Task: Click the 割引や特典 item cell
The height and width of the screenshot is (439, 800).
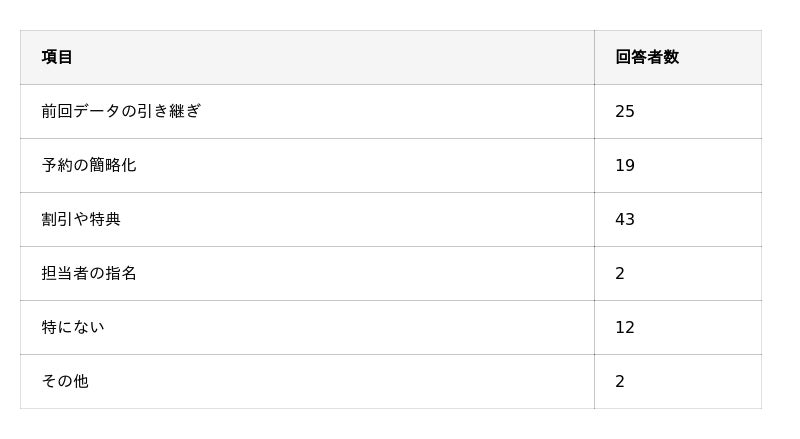Action: coord(81,219)
